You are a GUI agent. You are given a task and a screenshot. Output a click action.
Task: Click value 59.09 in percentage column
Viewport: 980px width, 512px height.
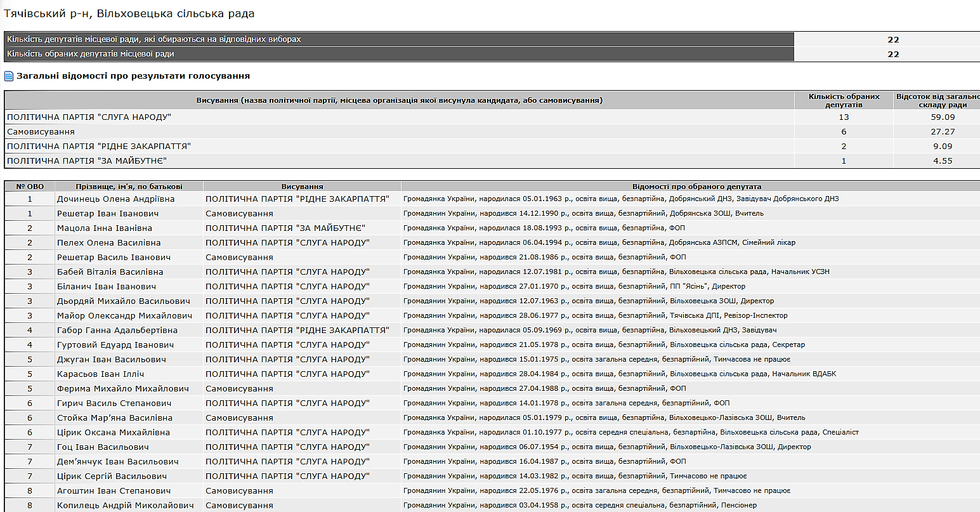[x=942, y=117]
